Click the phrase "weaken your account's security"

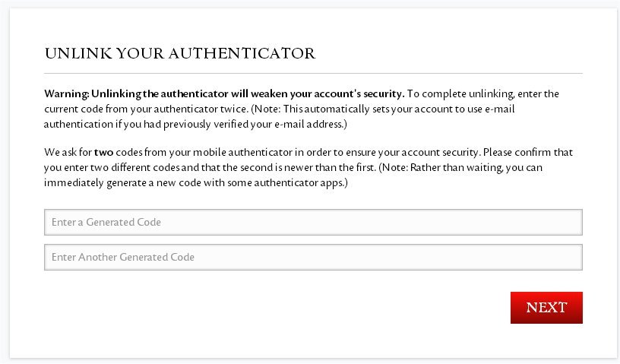(x=327, y=94)
